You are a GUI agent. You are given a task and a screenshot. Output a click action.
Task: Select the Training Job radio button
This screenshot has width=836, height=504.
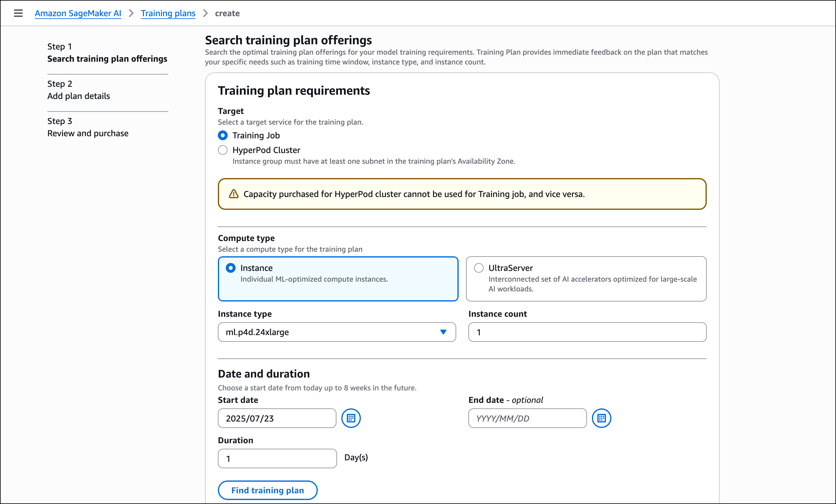click(222, 135)
